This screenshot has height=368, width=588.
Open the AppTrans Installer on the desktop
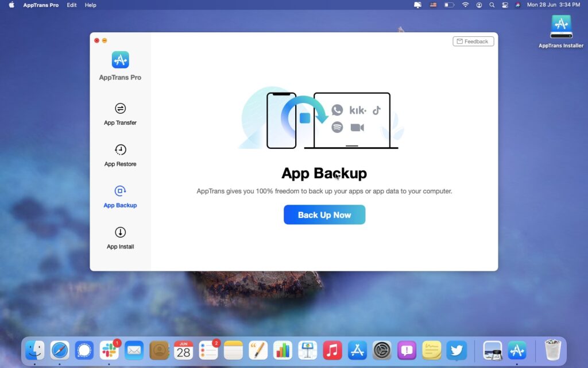(560, 26)
